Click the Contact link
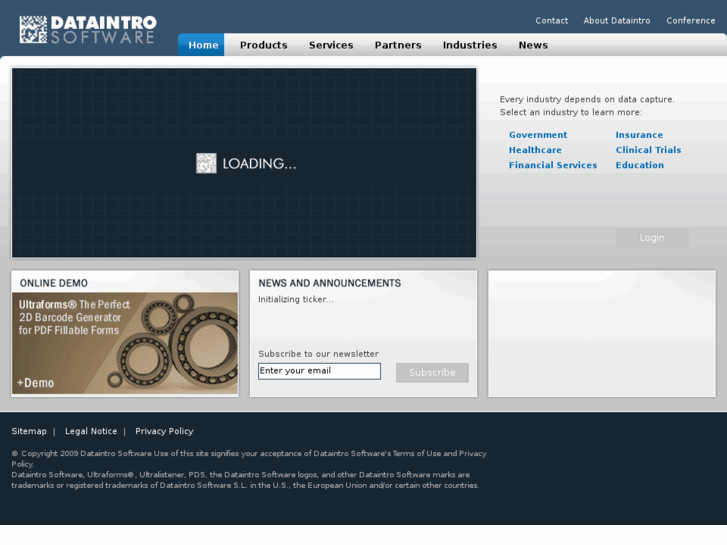The image size is (727, 545). 551,20
